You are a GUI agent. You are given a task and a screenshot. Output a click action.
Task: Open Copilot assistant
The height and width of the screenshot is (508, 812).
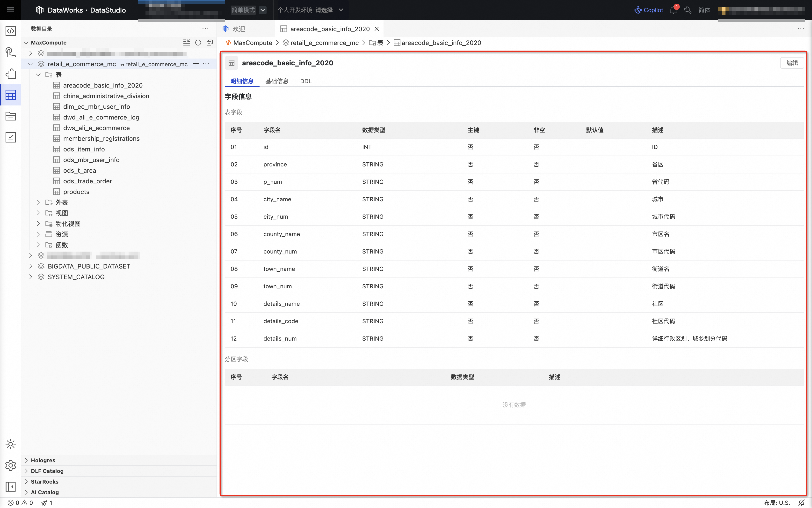pos(649,10)
